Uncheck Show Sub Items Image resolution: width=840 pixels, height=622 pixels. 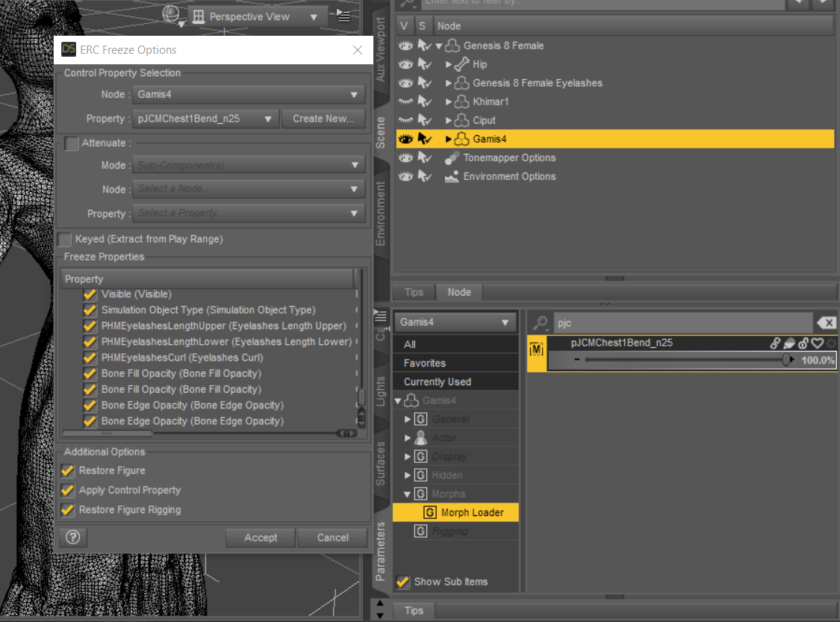[403, 581]
